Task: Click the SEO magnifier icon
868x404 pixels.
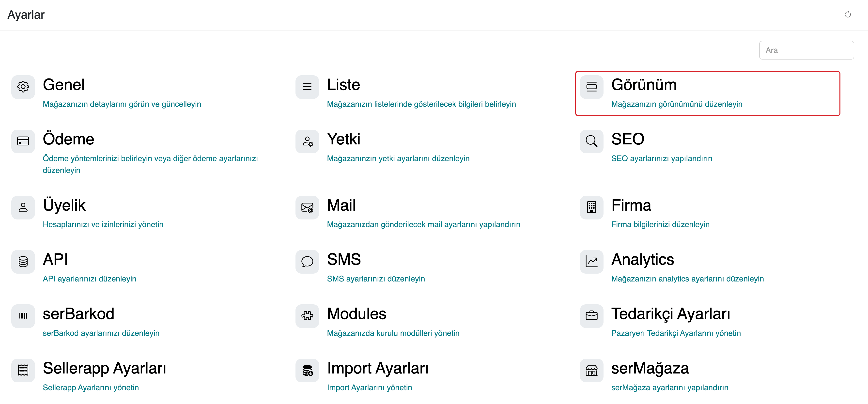Action: (591, 141)
